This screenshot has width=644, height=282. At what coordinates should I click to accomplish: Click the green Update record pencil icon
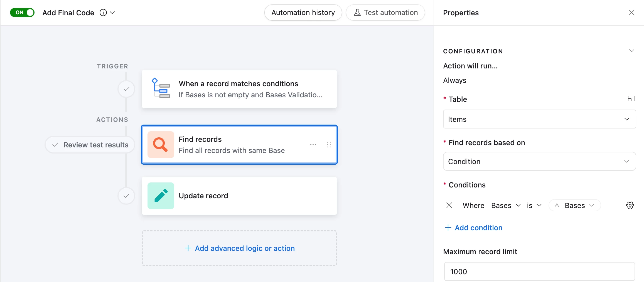[x=161, y=196]
